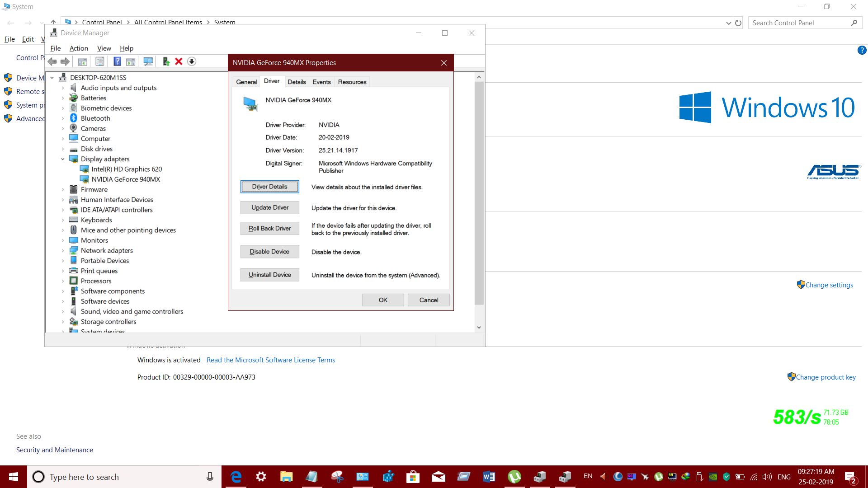Switch to the Details tab
868x488 pixels.
[x=297, y=82]
